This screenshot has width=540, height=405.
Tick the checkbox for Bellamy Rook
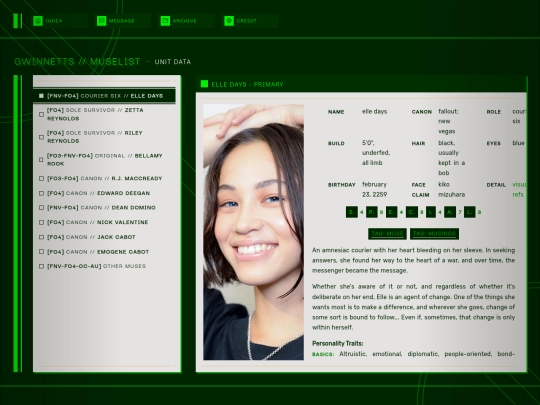(x=41, y=160)
